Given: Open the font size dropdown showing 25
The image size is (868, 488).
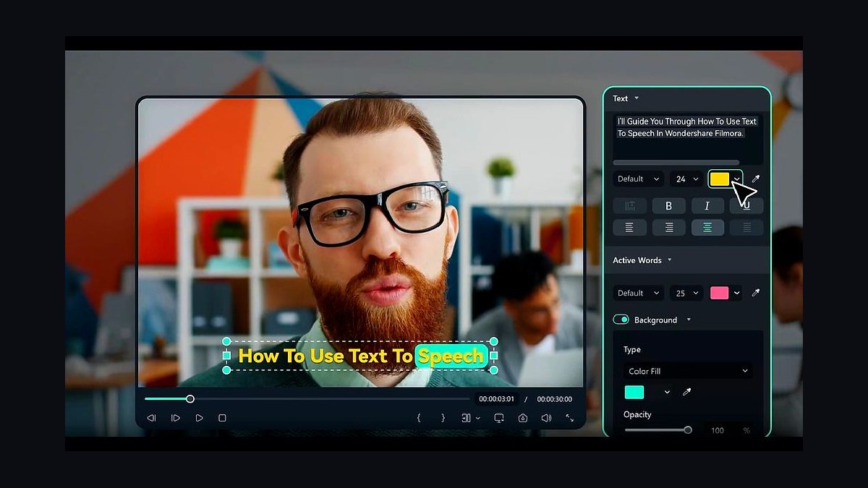Looking at the screenshot, I should pyautogui.click(x=686, y=293).
